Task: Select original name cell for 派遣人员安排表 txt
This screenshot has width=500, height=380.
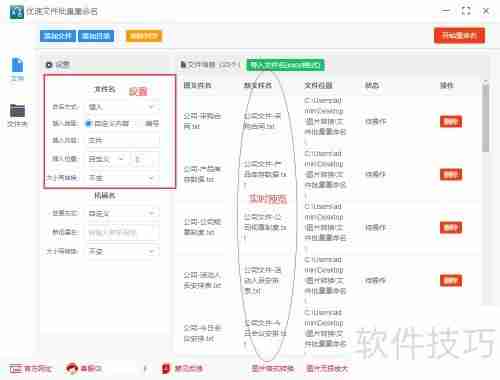Action: 202,280
